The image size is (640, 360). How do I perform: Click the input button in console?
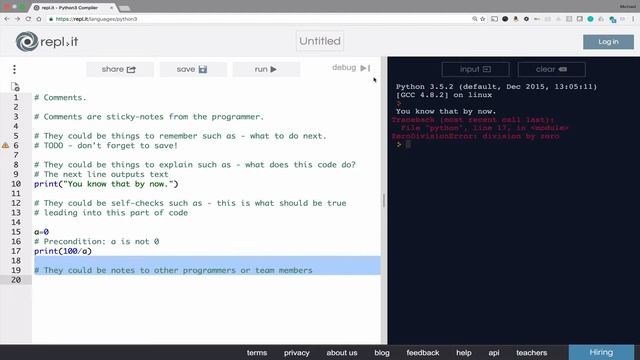click(x=476, y=69)
